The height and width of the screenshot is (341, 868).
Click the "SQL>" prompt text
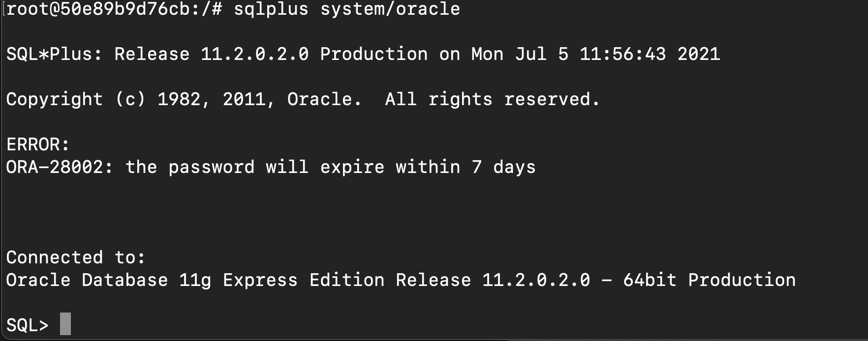(27, 325)
